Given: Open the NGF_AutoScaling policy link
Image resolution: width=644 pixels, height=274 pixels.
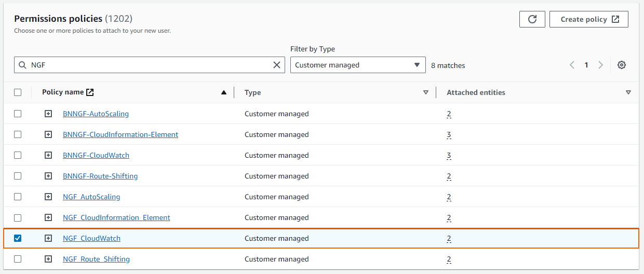Looking at the screenshot, I should [91, 197].
